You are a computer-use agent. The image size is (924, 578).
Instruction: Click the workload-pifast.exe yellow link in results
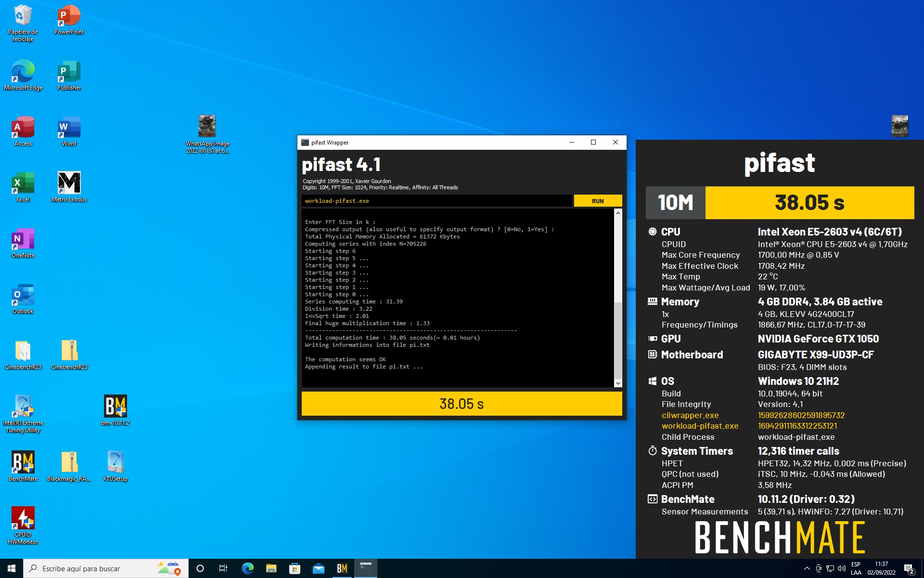[x=700, y=426]
